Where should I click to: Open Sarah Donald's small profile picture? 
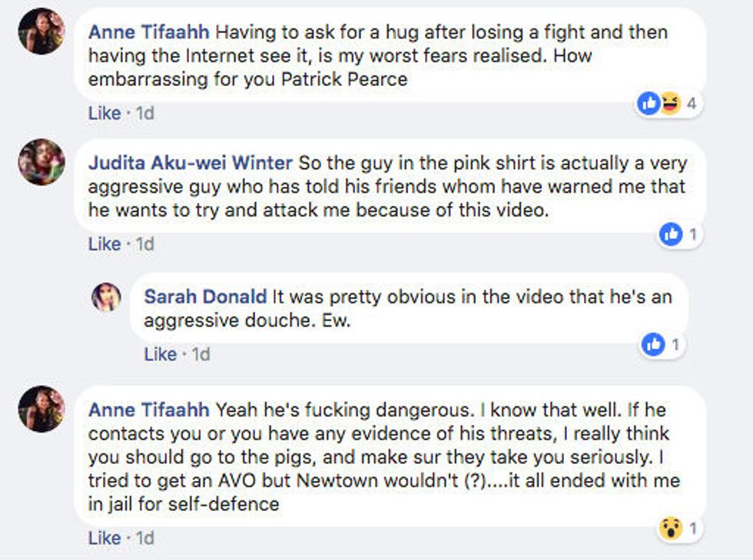[x=106, y=297]
